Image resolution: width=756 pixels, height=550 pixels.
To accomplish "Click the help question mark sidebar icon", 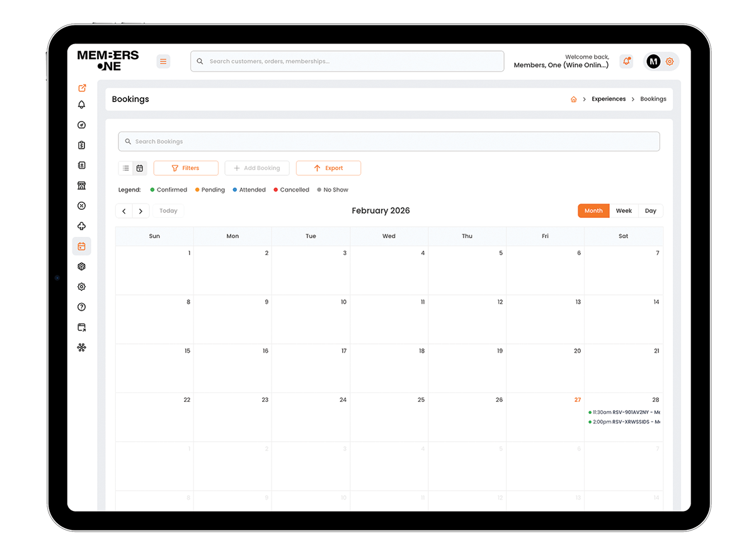I will click(x=81, y=307).
